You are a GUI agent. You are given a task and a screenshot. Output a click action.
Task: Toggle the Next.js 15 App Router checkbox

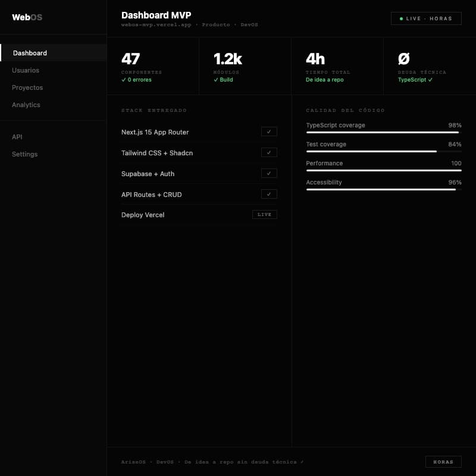pos(269,131)
